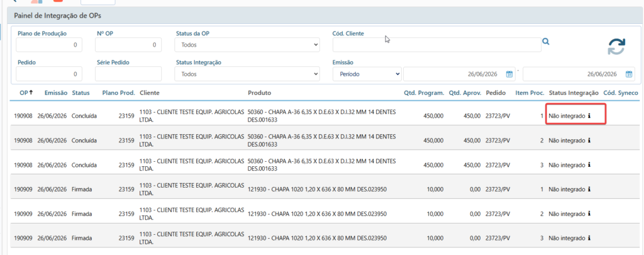Click info icon on first Não integrado row
This screenshot has height=255, width=644.
[x=589, y=116]
